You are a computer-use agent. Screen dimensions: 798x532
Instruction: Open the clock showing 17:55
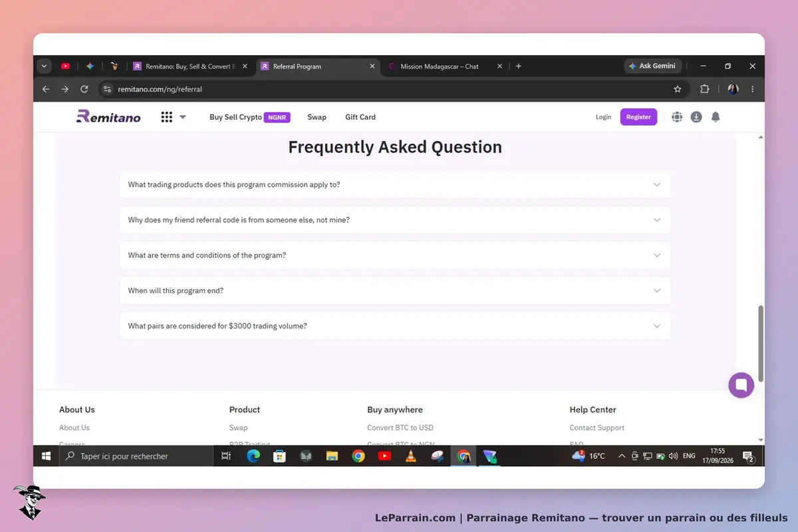[718, 456]
